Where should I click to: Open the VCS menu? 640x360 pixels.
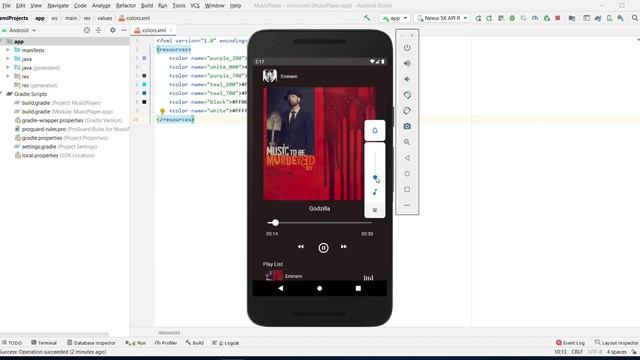195,6
